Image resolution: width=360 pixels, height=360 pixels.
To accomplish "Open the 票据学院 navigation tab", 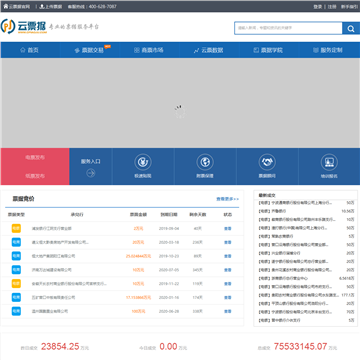I will tap(268, 50).
